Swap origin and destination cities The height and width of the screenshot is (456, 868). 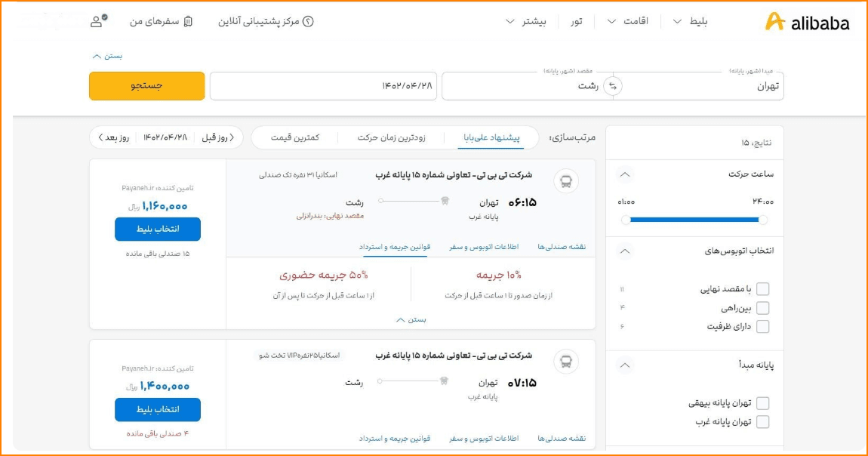[613, 86]
